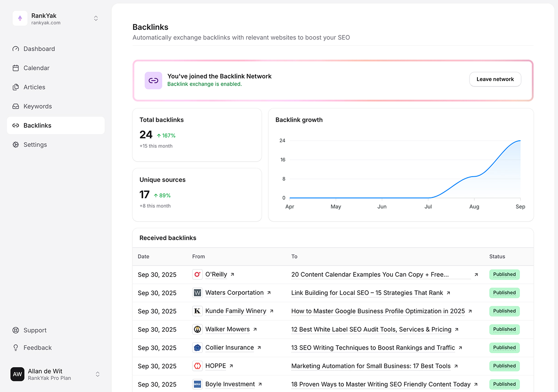Click Published status in O'Reilly row
This screenshot has height=392, width=558.
[505, 275]
